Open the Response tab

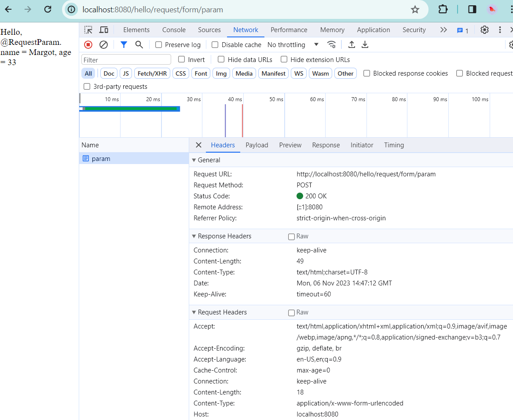click(326, 145)
